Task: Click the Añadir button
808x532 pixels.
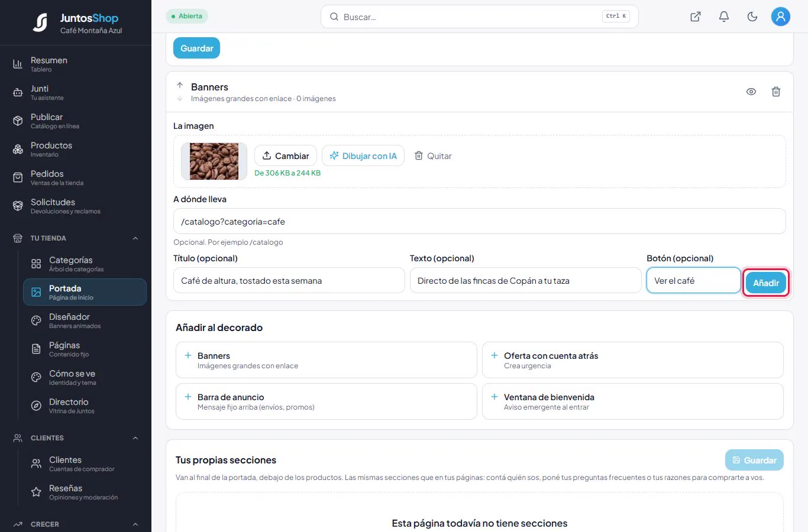Action: point(766,283)
